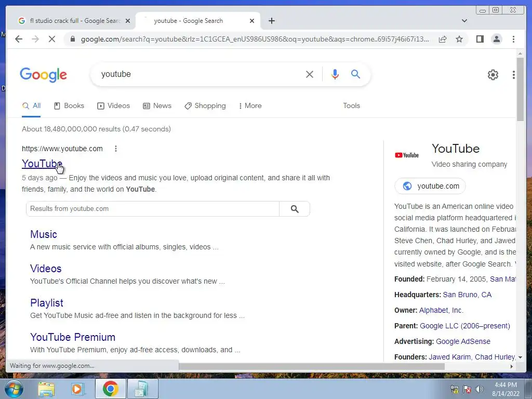Open the taskbar clock showing 4:44 PM
This screenshot has width=532, height=399.
pos(506,389)
